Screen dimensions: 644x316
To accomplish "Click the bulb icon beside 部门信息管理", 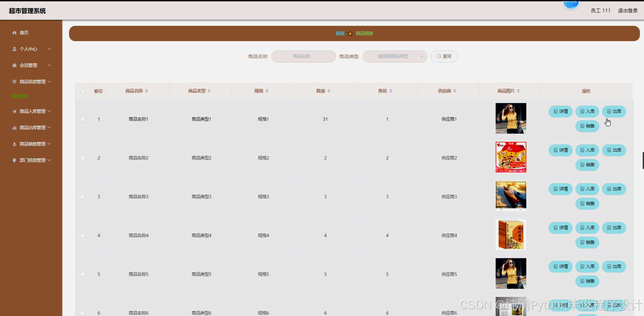I will [14, 160].
